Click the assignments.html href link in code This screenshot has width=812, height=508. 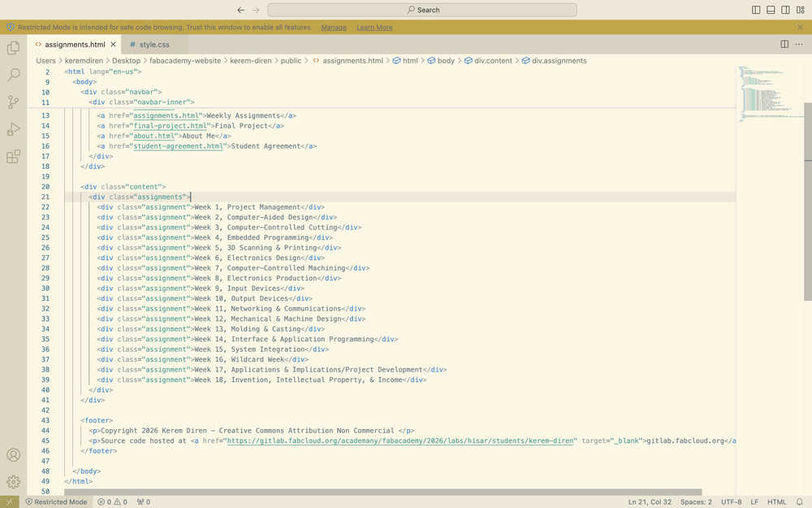click(x=166, y=115)
